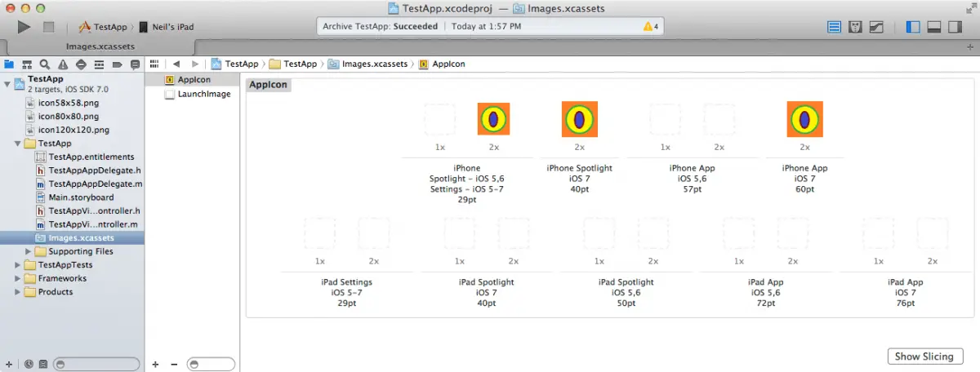980x372 pixels.
Task: Open the Issue navigator warning-triangle icon
Action: (63, 64)
